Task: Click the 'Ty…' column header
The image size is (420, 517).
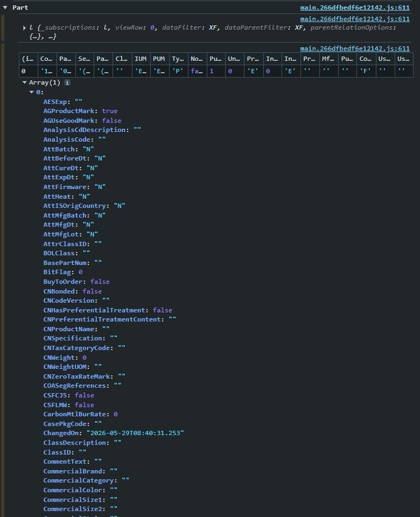Action: coord(179,59)
